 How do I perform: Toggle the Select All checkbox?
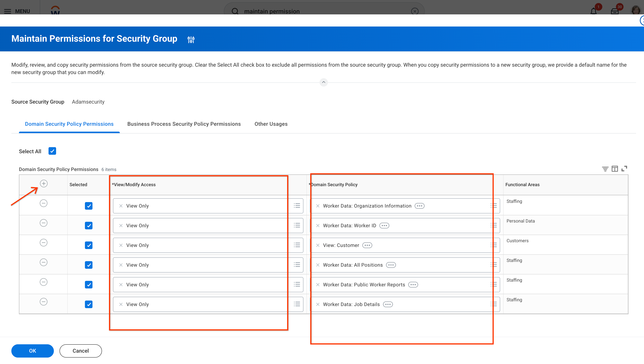click(52, 151)
